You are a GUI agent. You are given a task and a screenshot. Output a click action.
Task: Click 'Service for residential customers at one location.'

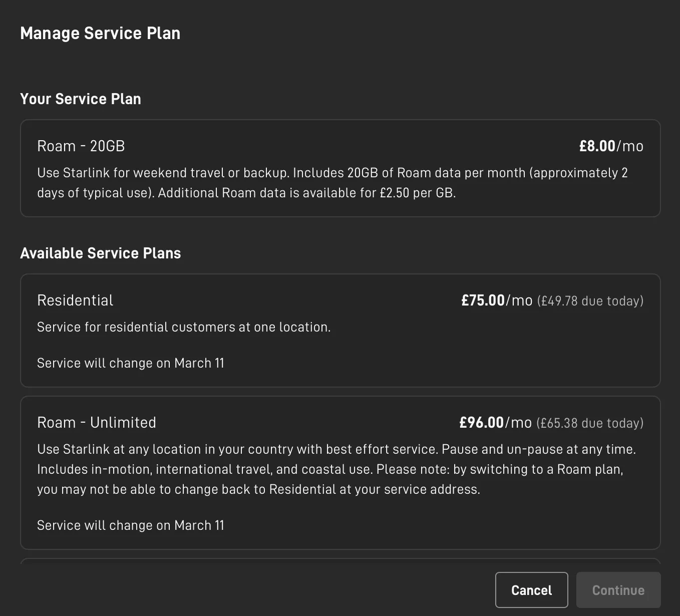(x=184, y=327)
